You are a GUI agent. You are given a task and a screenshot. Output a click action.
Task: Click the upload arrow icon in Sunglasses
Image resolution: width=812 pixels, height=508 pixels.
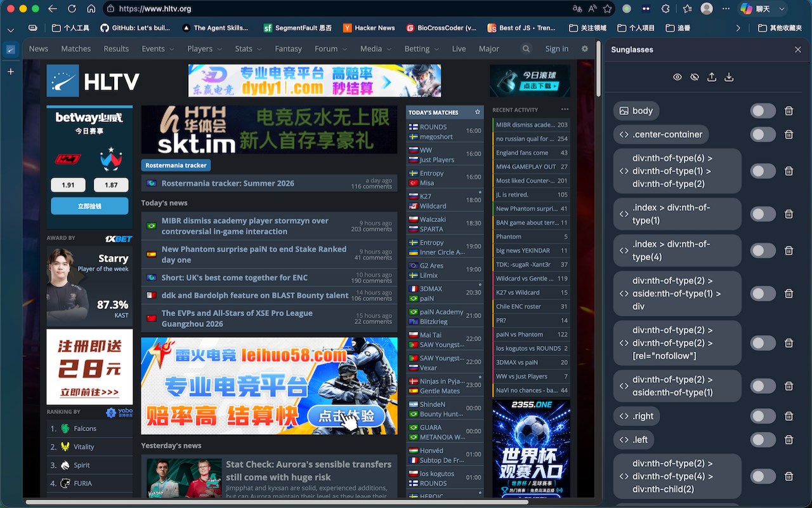pyautogui.click(x=712, y=77)
